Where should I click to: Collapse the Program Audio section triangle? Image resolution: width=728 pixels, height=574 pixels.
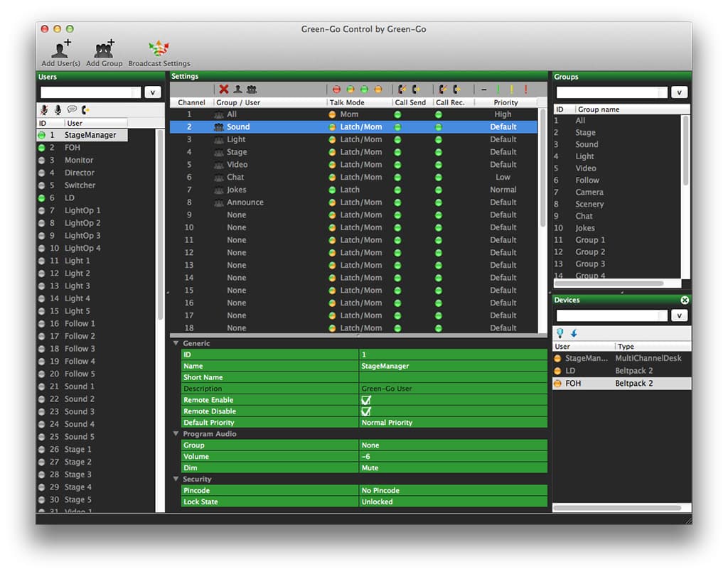point(176,434)
